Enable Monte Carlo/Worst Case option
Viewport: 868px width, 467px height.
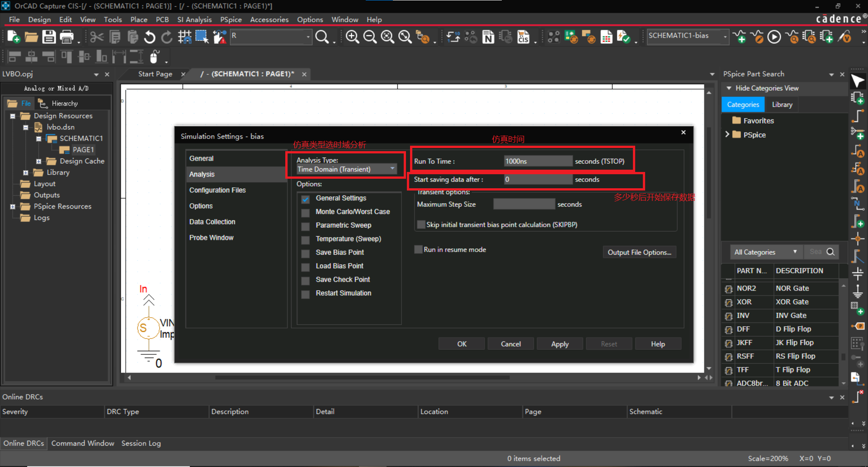306,213
